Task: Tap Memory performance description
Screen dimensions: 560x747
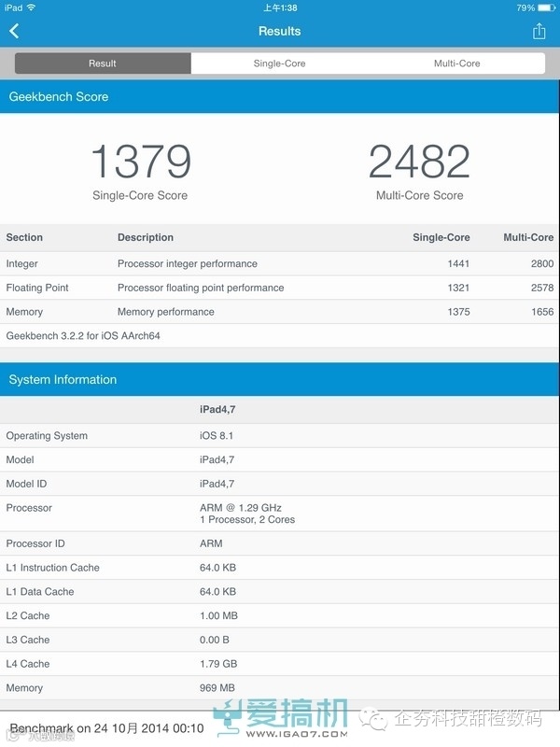Action: pyautogui.click(x=166, y=312)
